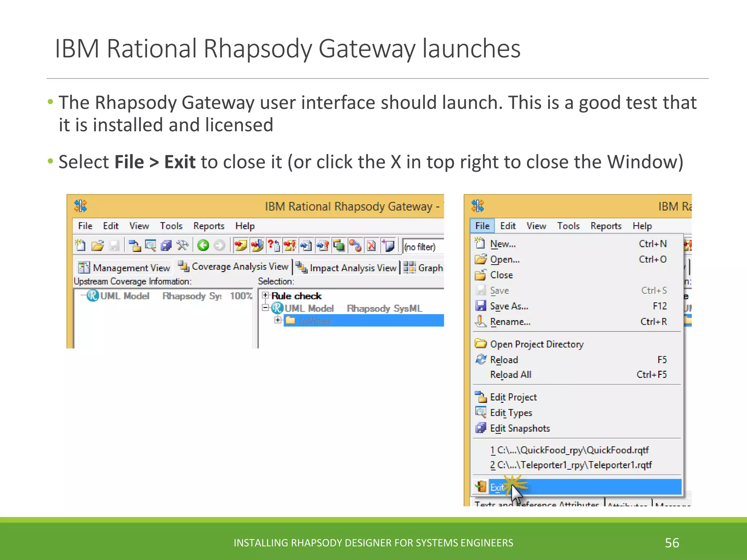Image resolution: width=747 pixels, height=560 pixels.
Task: Open recent file Teleporter1.rqtf
Action: (x=577, y=465)
